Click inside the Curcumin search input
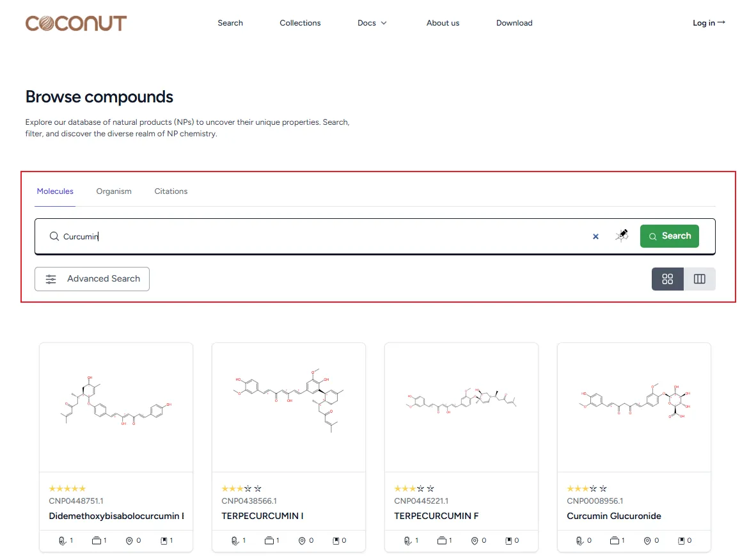 click(x=320, y=236)
